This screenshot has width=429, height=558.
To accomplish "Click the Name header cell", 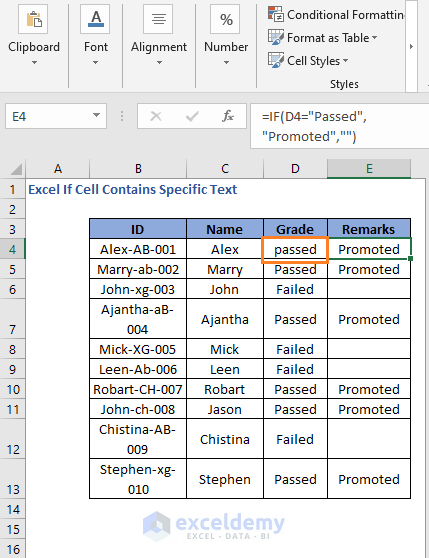I will [225, 229].
